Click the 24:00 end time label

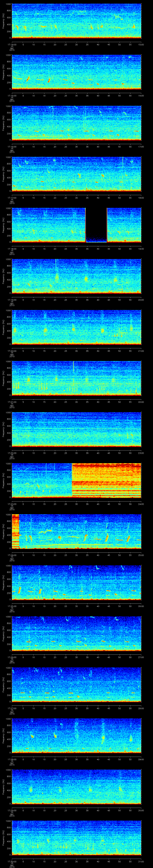(141, 504)
